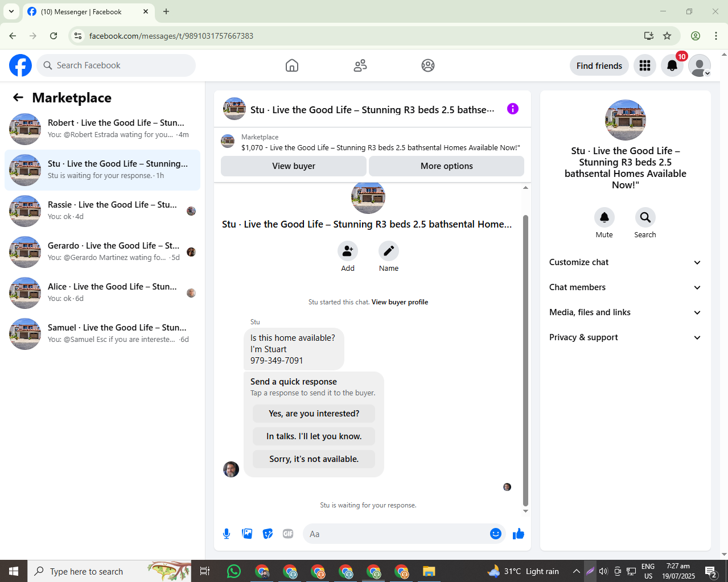This screenshot has width=728, height=582.
Task: Show hidden system tray icons
Action: [x=577, y=571]
